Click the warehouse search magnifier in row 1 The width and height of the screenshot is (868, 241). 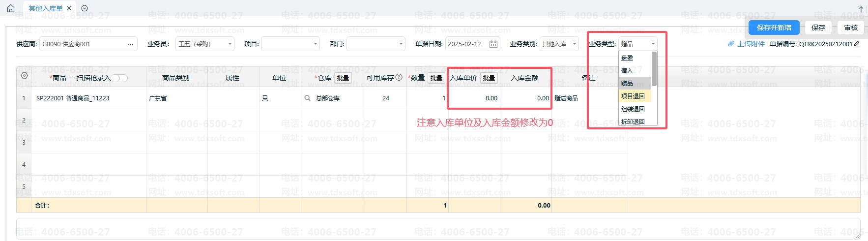point(308,98)
